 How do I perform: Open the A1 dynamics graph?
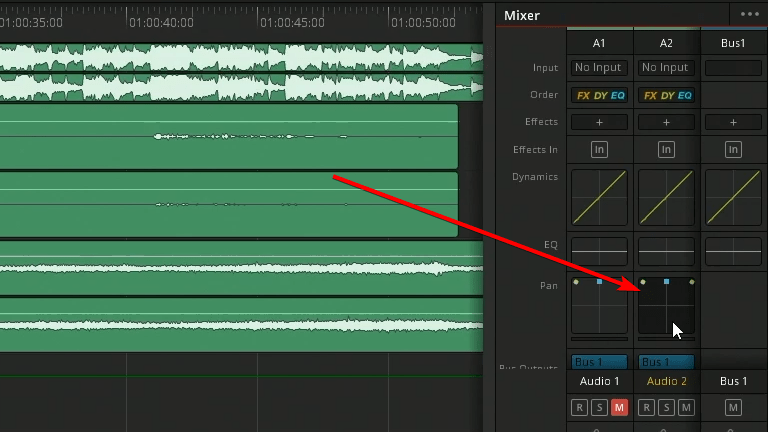point(599,197)
